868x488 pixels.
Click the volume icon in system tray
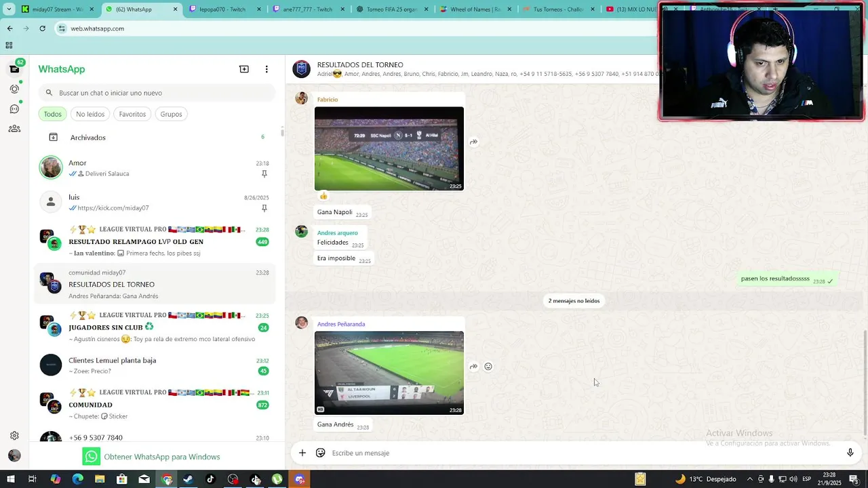pos(792,479)
